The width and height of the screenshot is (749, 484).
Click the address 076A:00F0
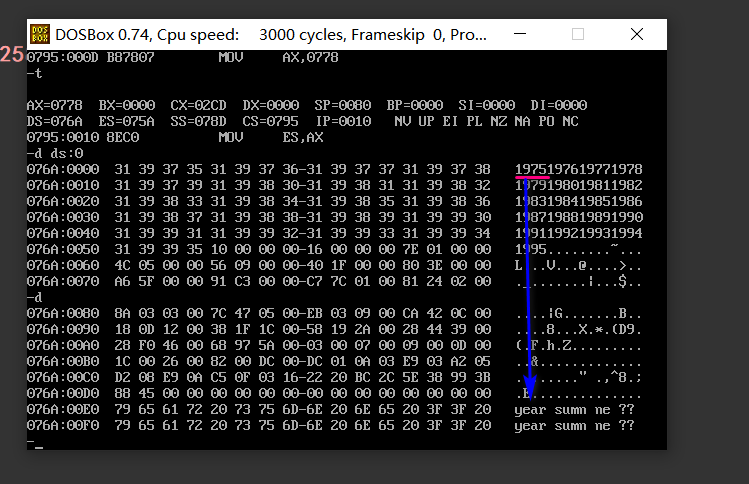point(63,425)
